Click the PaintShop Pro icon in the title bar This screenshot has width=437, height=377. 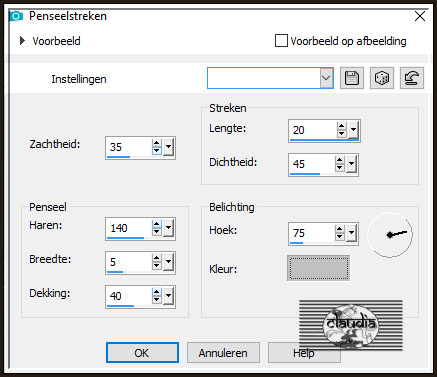(x=16, y=16)
